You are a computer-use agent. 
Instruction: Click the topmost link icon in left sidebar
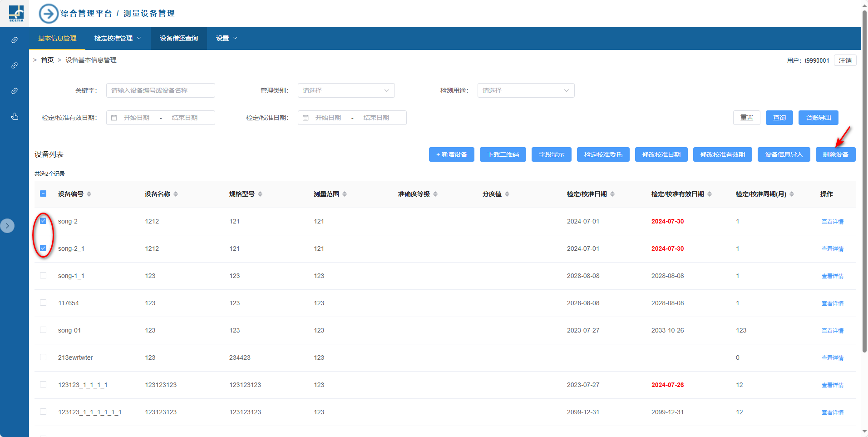pos(15,40)
